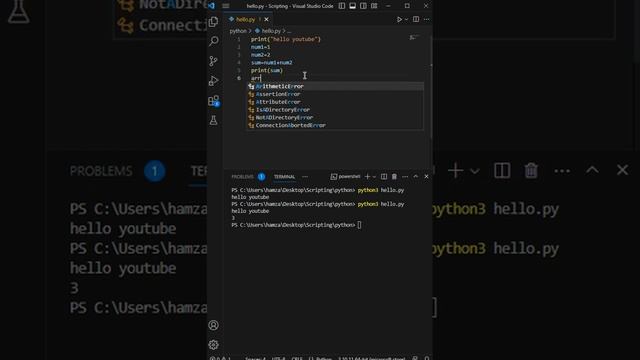Click the python folder breadcrumb
The width and height of the screenshot is (640, 360).
click(238, 31)
